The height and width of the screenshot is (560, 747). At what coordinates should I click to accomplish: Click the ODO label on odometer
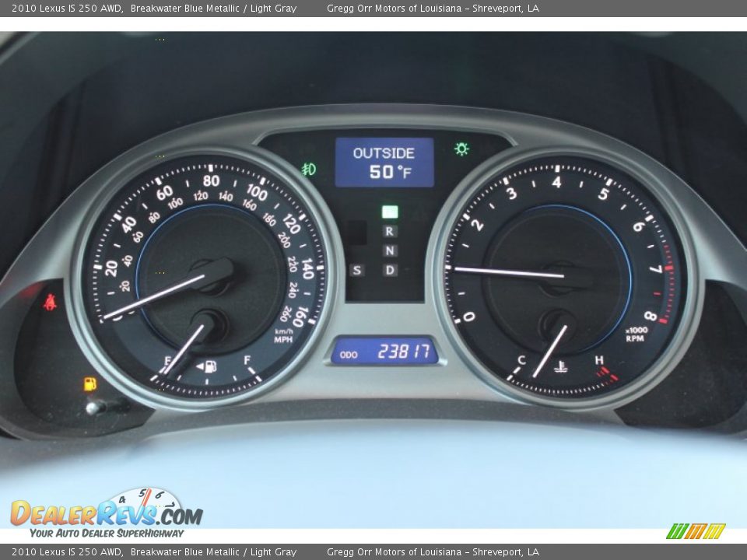click(349, 355)
